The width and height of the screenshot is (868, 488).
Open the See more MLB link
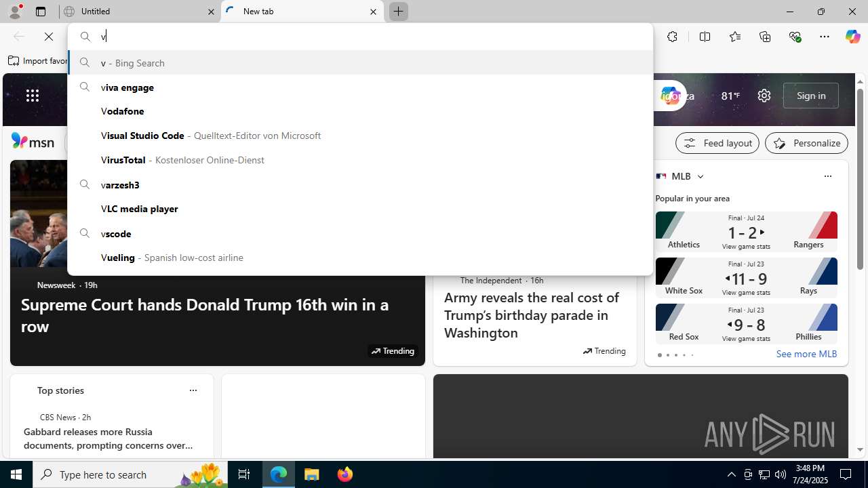pos(806,354)
